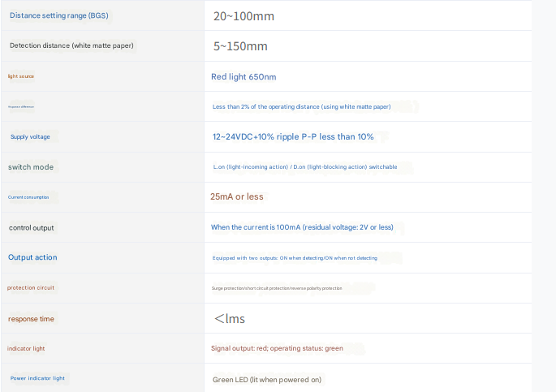Click the "Output action" label
The width and height of the screenshot is (556, 392).
coord(32,258)
